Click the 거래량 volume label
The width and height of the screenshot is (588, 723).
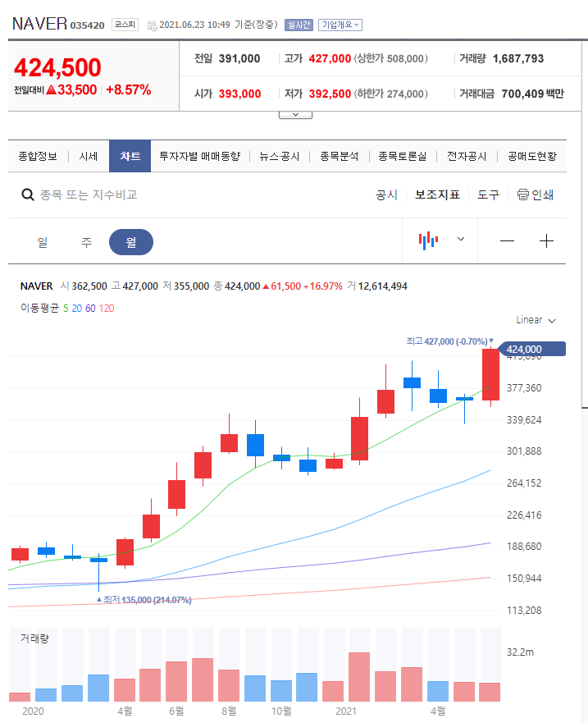click(34, 638)
